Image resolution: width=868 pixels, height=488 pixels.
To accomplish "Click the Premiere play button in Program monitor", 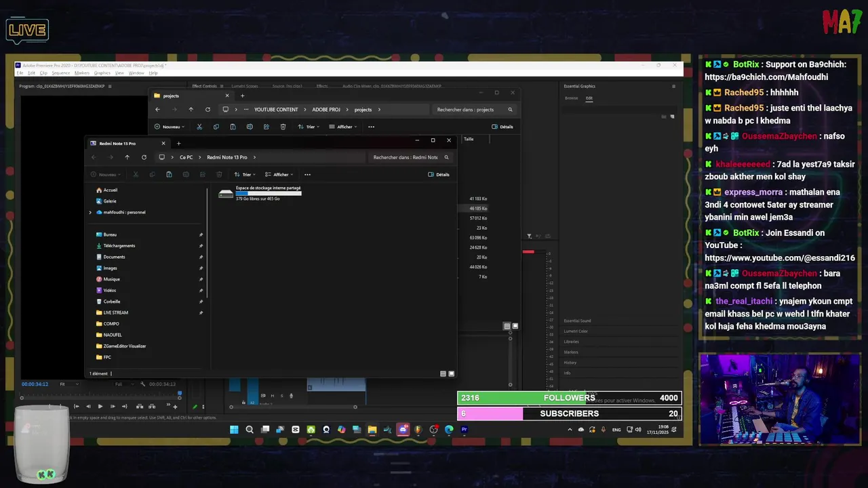I will (x=100, y=407).
